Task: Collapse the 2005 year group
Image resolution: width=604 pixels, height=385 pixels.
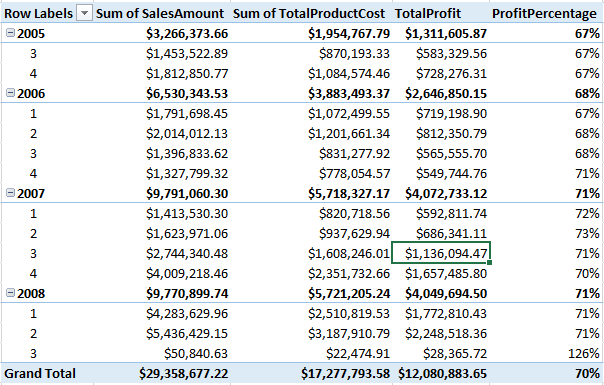Action: click(x=10, y=33)
